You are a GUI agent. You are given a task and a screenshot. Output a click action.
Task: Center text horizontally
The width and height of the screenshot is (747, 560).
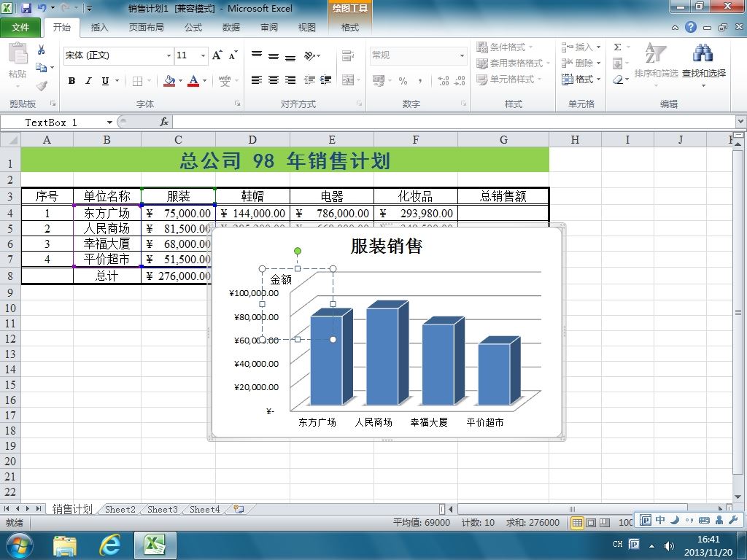tap(274, 80)
